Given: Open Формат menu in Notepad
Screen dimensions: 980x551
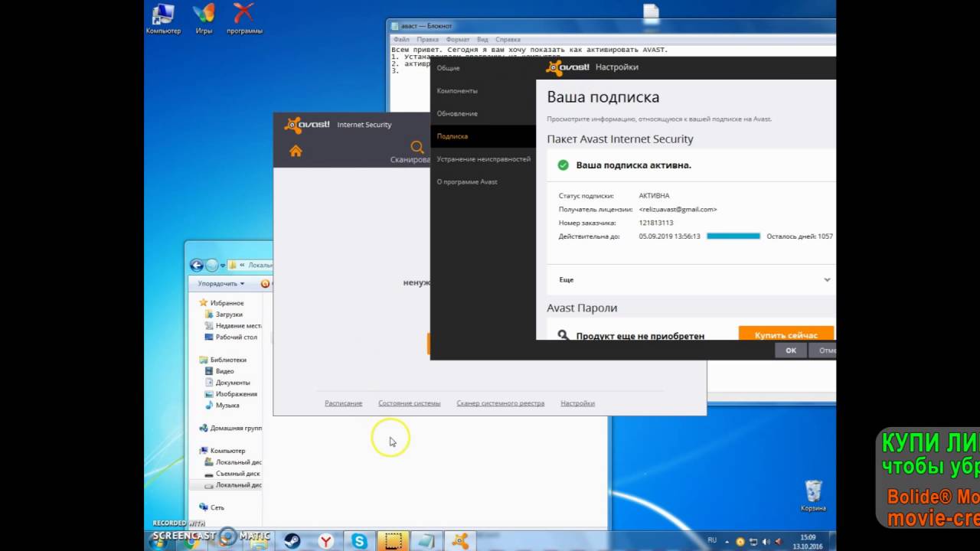Looking at the screenshot, I should (x=458, y=39).
